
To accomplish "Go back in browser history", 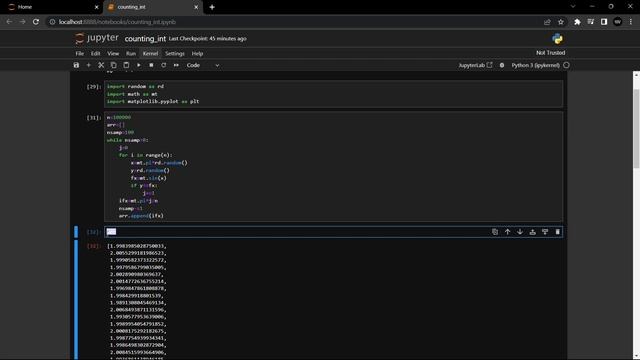I will (9, 22).
